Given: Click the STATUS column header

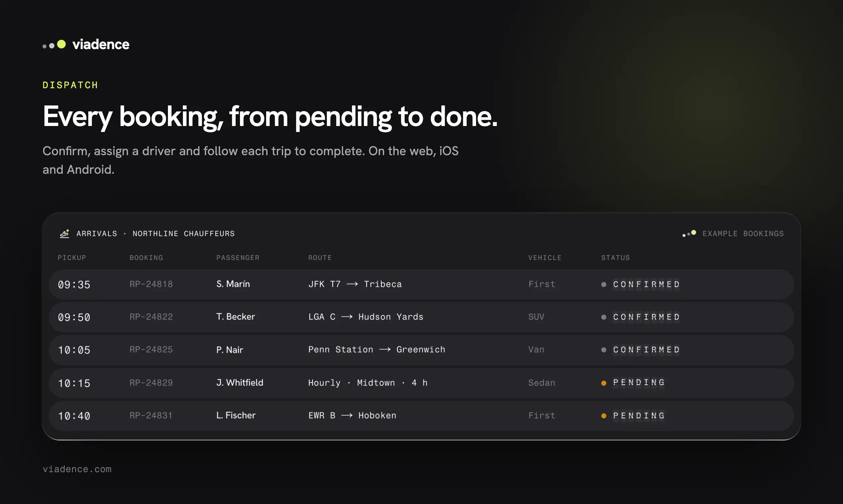Looking at the screenshot, I should (x=616, y=258).
